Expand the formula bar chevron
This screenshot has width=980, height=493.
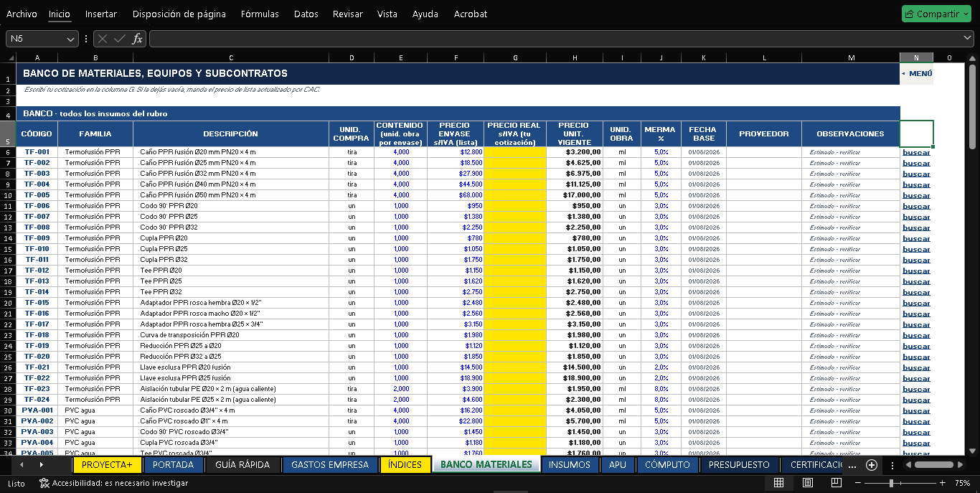pyautogui.click(x=968, y=39)
